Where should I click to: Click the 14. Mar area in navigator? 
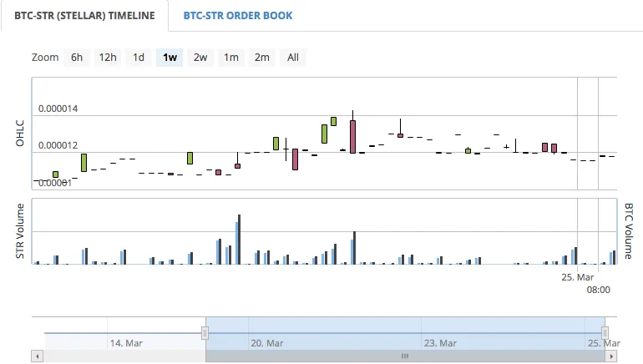point(126,343)
